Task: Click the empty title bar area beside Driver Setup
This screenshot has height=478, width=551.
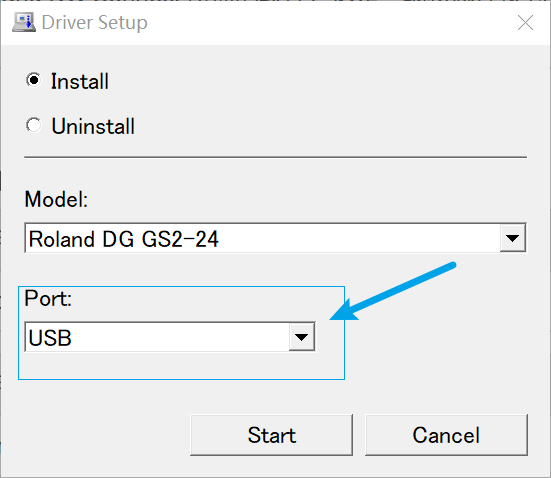Action: (330, 23)
